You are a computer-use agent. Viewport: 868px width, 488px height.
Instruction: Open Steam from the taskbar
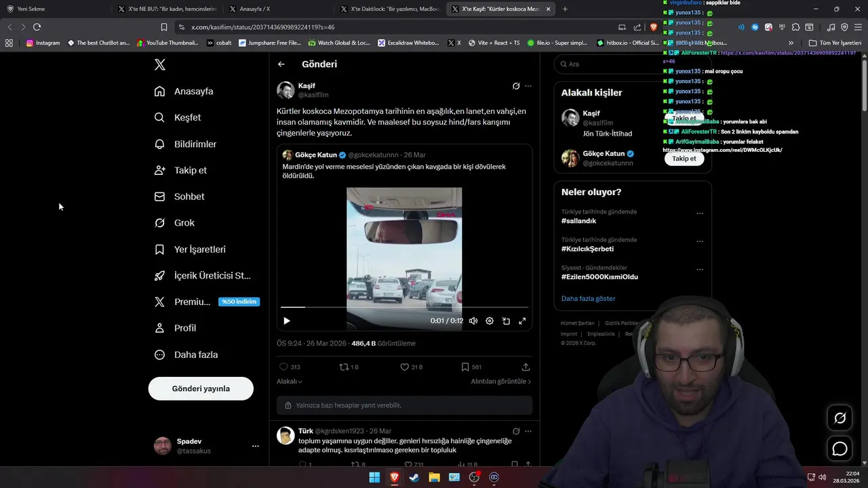point(414,478)
